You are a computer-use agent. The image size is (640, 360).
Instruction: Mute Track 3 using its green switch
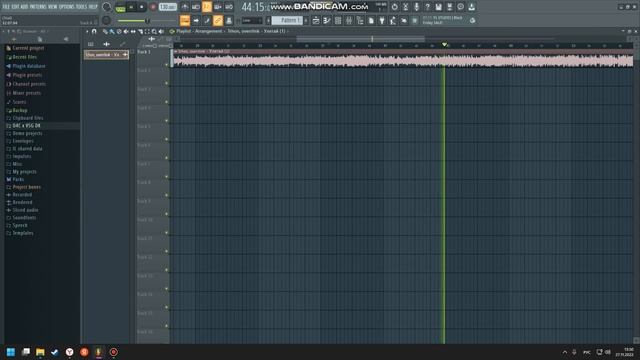click(167, 102)
